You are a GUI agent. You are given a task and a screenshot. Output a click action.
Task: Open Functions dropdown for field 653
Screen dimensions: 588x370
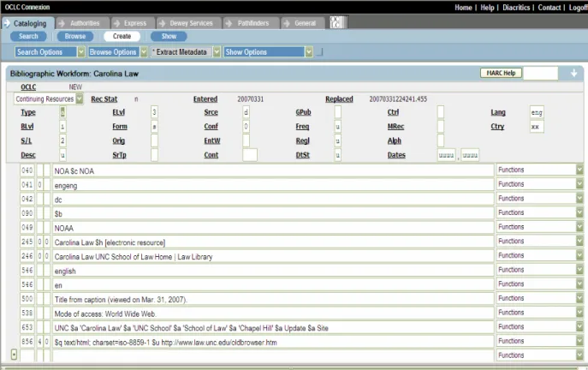540,326
